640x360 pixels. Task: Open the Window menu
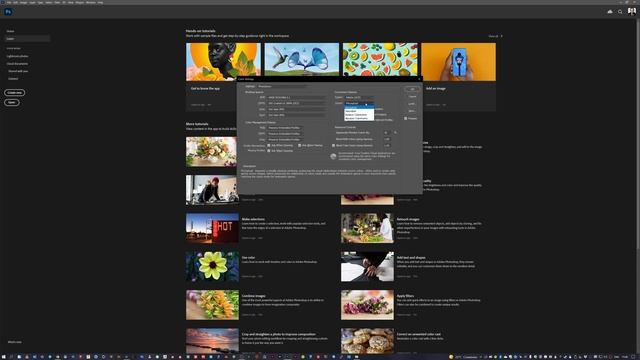pyautogui.click(x=91, y=2)
